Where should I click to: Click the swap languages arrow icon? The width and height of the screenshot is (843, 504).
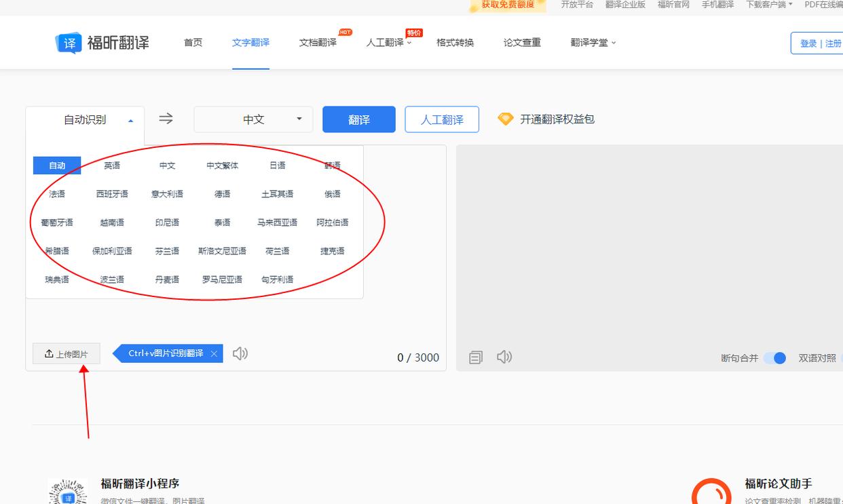pos(166,119)
